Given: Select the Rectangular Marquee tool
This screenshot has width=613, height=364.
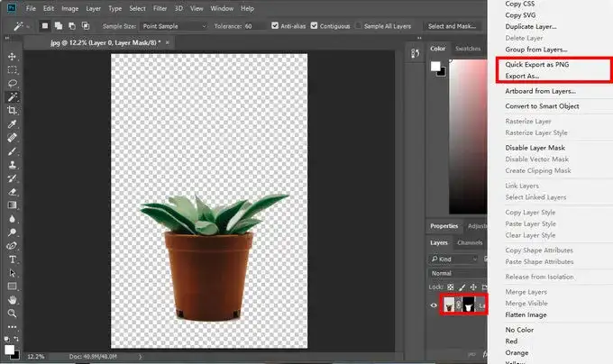Looking at the screenshot, I should [13, 69].
